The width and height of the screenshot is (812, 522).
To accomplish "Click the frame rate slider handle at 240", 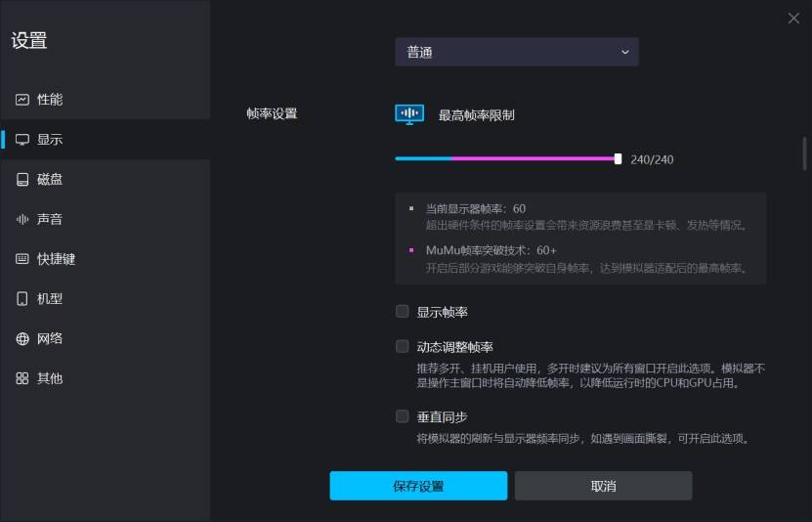I will 618,159.
